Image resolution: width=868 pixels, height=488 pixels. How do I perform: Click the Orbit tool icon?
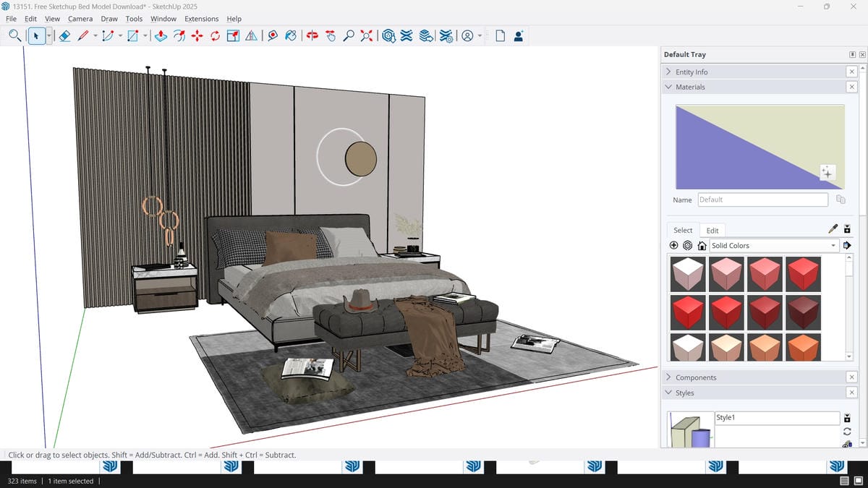click(312, 35)
